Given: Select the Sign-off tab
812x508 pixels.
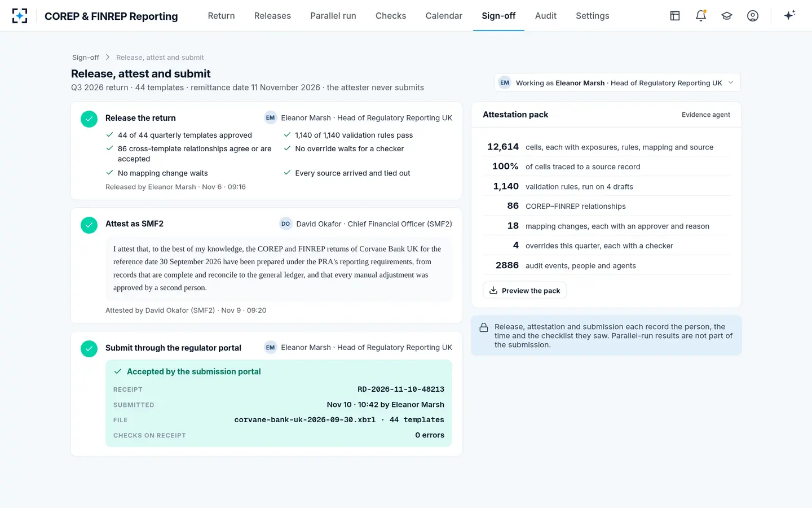Looking at the screenshot, I should [x=498, y=16].
